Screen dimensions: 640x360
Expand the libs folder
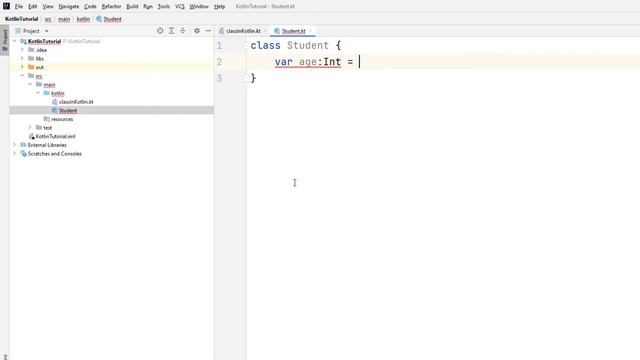tap(22, 58)
